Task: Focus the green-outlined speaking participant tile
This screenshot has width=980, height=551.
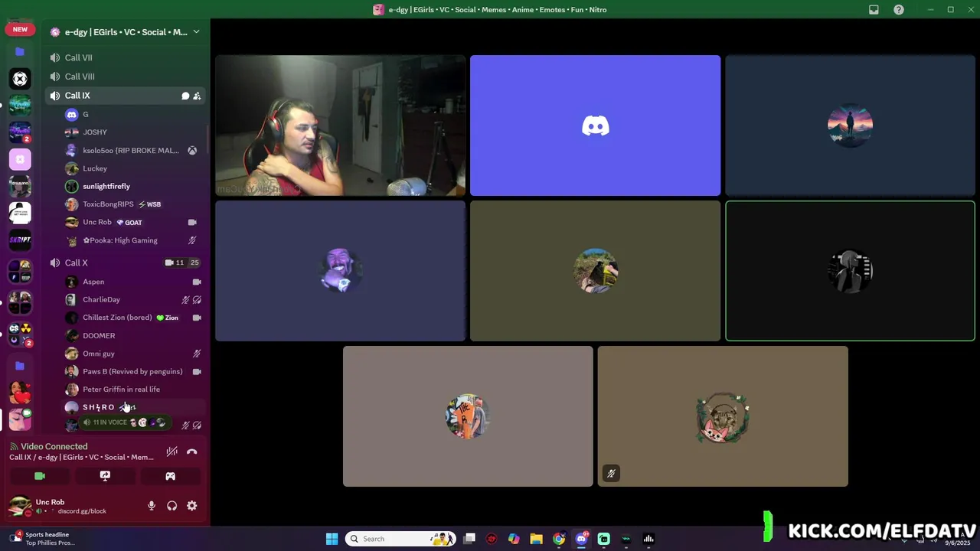Action: pyautogui.click(x=850, y=271)
